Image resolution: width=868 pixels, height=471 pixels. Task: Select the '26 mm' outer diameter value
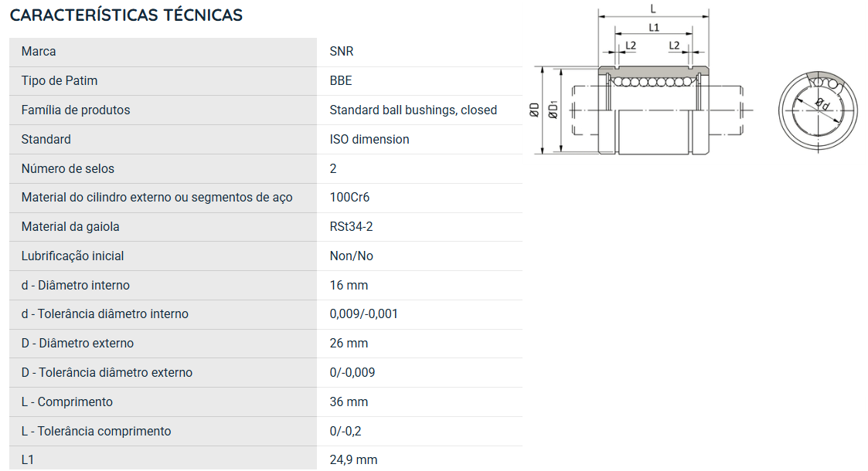349,344
